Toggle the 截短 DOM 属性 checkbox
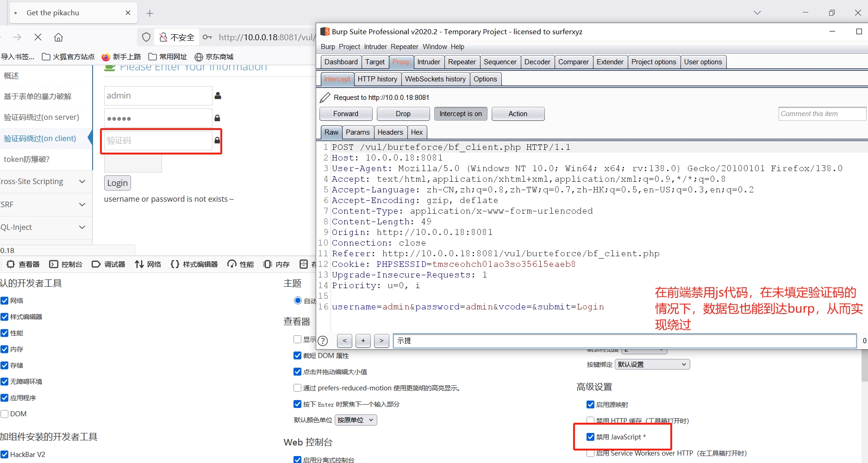Viewport: 868px width, 463px height. click(x=298, y=356)
